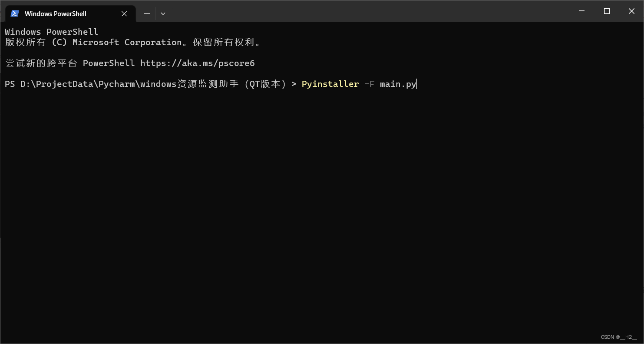Click the -F flag in the command

370,84
